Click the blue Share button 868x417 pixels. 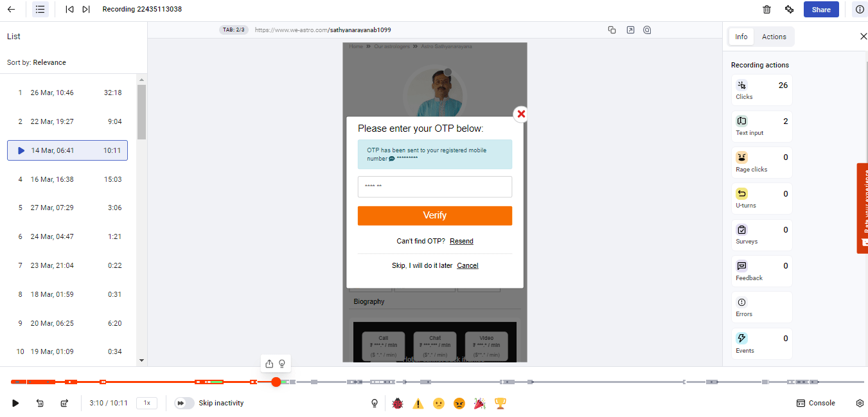coord(820,10)
